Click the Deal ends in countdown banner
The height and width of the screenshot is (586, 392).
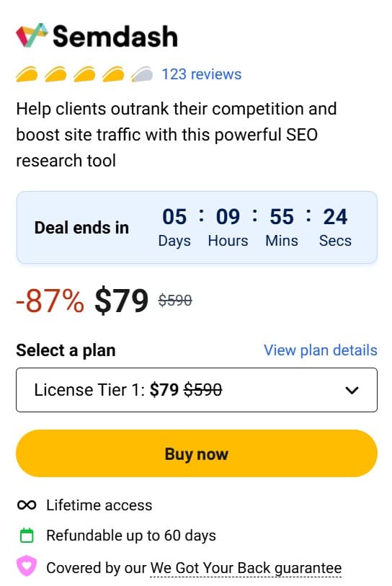click(x=197, y=227)
